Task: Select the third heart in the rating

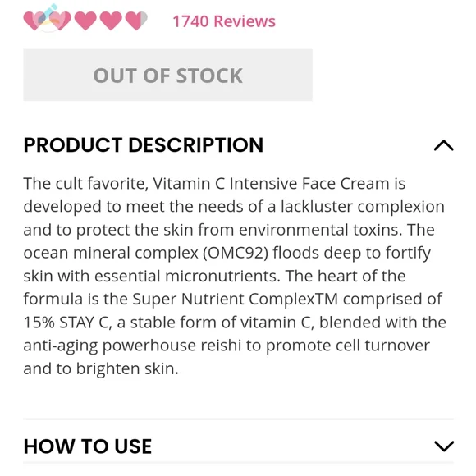Action: tap(85, 21)
